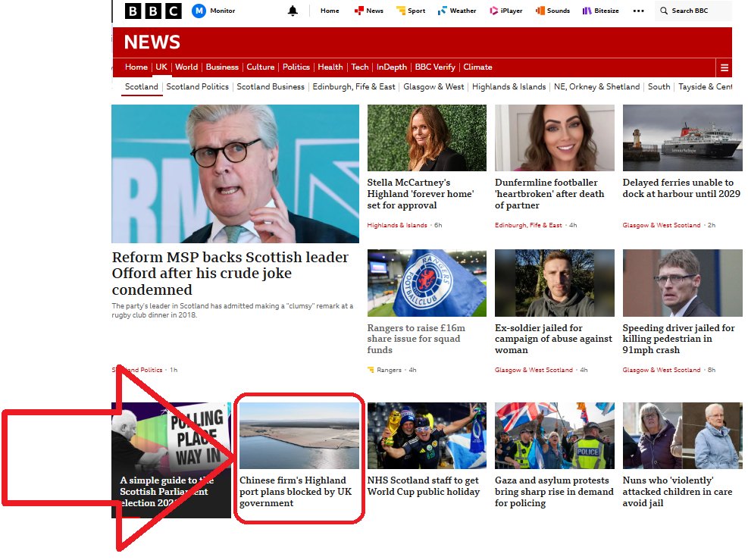The height and width of the screenshot is (560, 748).
Task: Click the nuns photo thumbnail
Action: click(x=682, y=436)
